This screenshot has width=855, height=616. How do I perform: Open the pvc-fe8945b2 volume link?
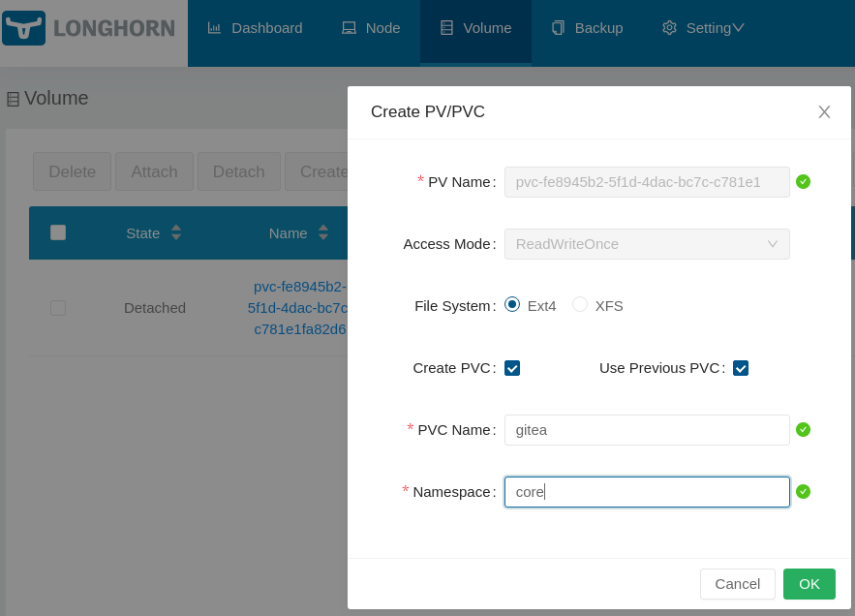click(297, 308)
